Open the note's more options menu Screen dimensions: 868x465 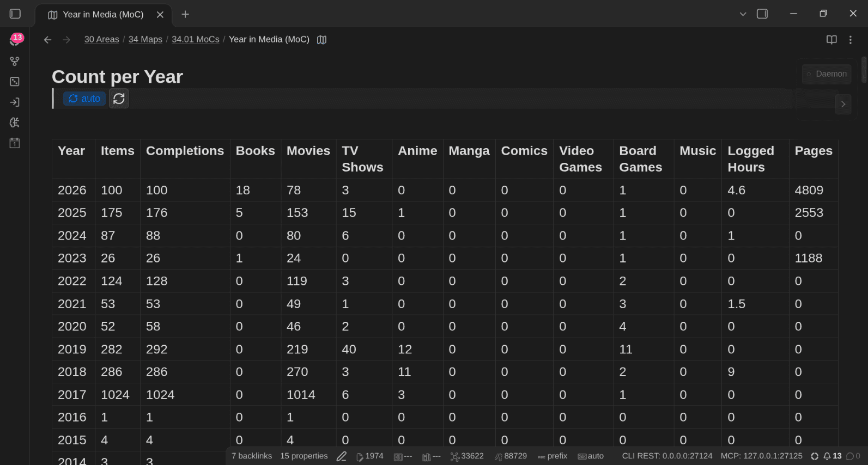851,40
